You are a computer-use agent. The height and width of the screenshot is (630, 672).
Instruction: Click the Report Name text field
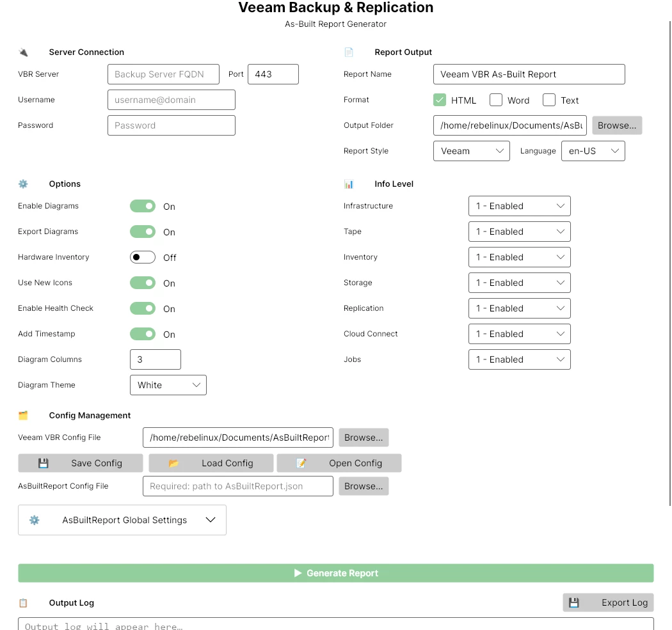529,75
